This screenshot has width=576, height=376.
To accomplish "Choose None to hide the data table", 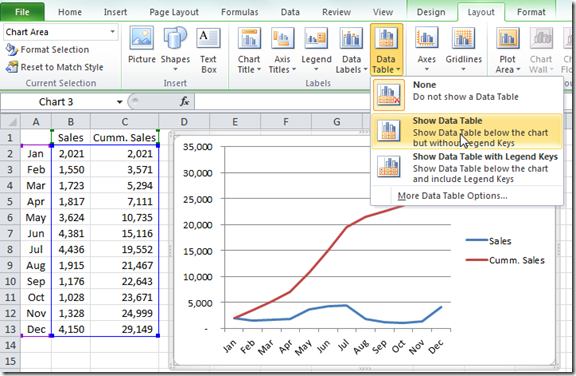I will [467, 95].
